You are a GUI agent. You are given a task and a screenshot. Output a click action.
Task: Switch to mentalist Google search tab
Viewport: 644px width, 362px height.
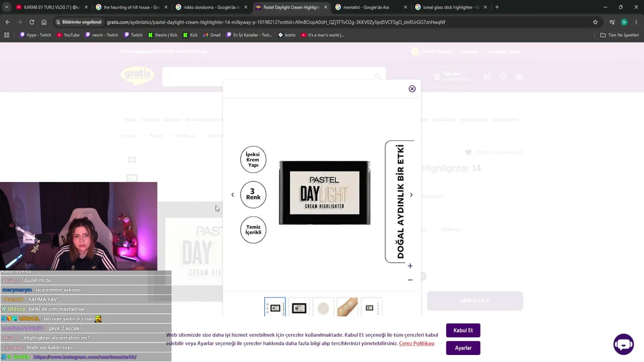[371, 7]
